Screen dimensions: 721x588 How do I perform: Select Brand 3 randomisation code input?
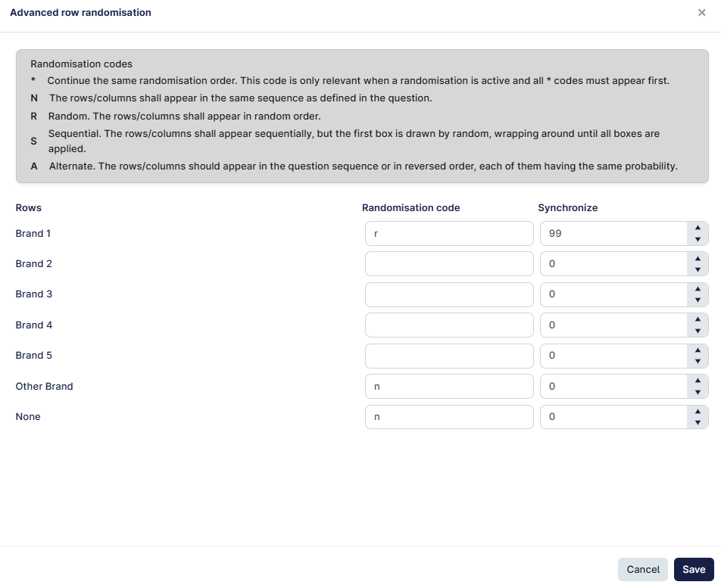point(449,294)
